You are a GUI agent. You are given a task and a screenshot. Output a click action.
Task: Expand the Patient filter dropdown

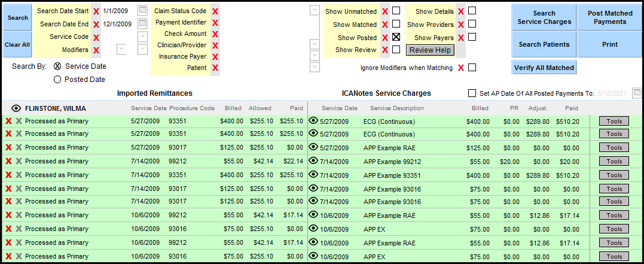[x=315, y=68]
